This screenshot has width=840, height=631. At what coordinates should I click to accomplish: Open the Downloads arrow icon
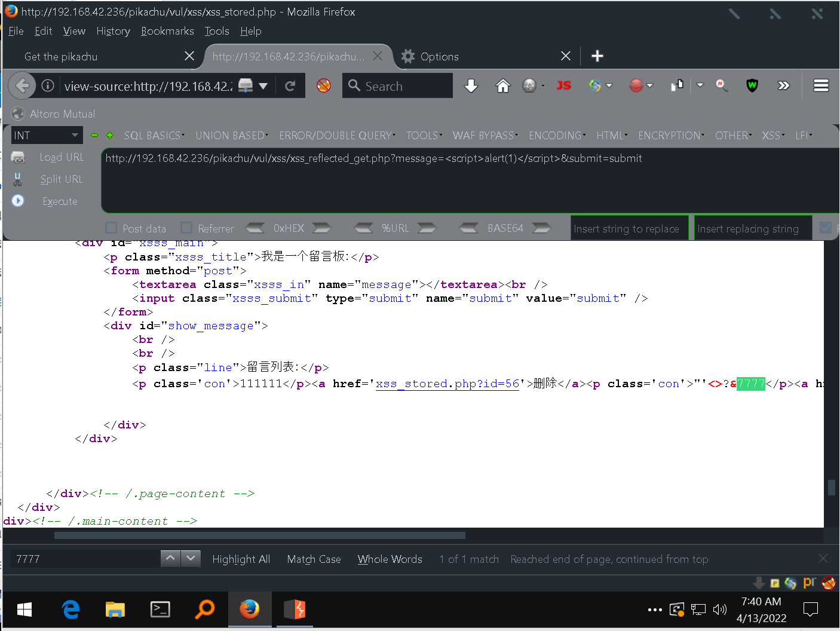(471, 86)
